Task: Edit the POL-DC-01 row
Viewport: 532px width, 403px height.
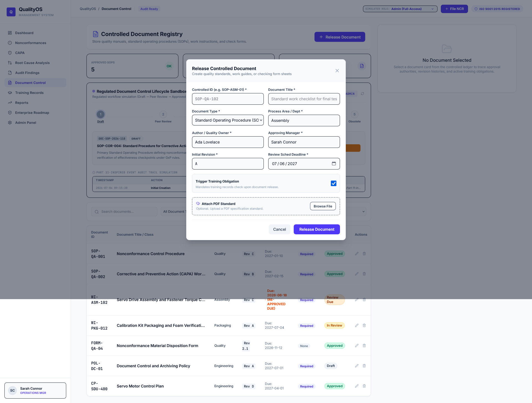Action: pyautogui.click(x=357, y=366)
